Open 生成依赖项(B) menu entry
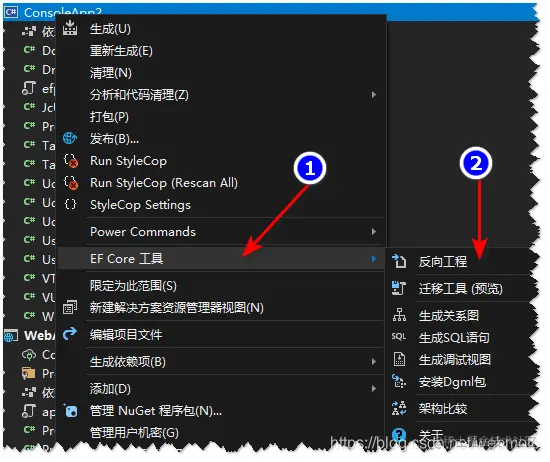The image size is (550, 462). click(222, 361)
